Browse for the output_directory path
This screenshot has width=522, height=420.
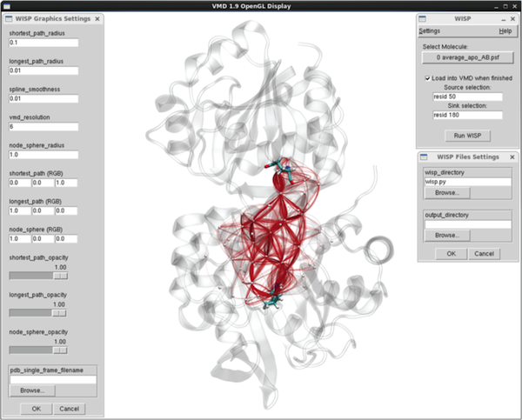(x=448, y=235)
